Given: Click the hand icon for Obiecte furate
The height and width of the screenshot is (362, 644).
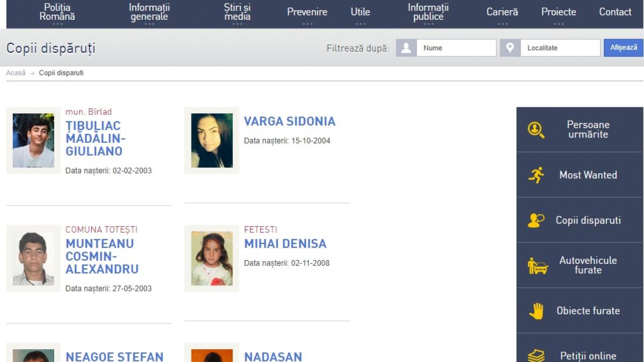Looking at the screenshot, I should click(x=536, y=311).
